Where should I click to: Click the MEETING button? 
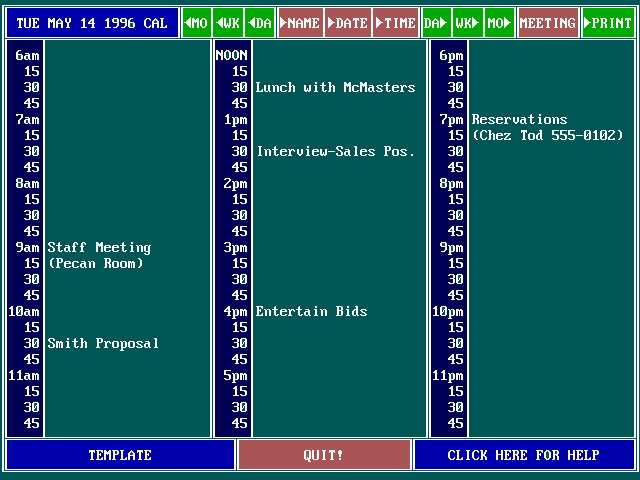[x=548, y=23]
